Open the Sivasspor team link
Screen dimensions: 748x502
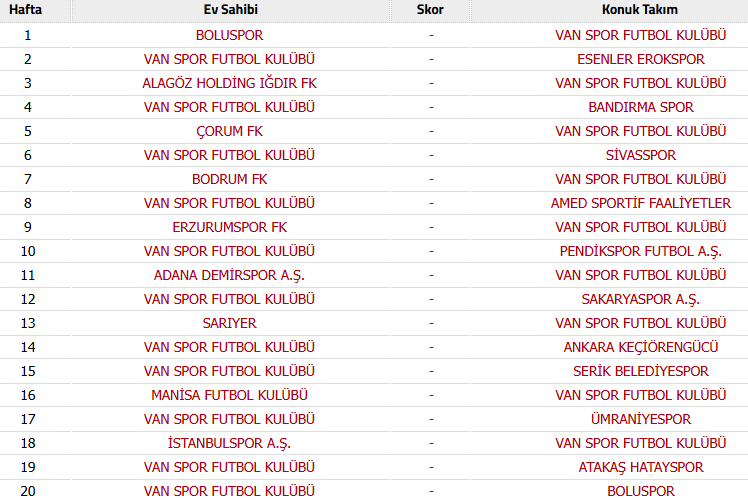tap(640, 155)
